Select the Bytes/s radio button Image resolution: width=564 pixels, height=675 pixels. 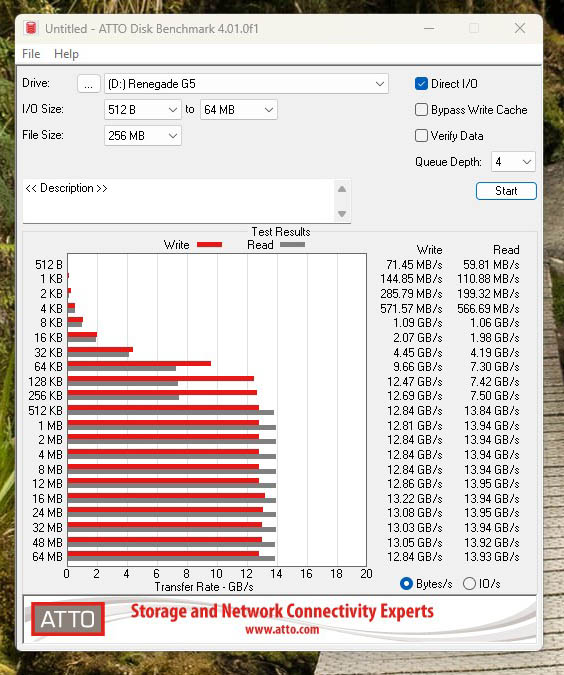406,584
